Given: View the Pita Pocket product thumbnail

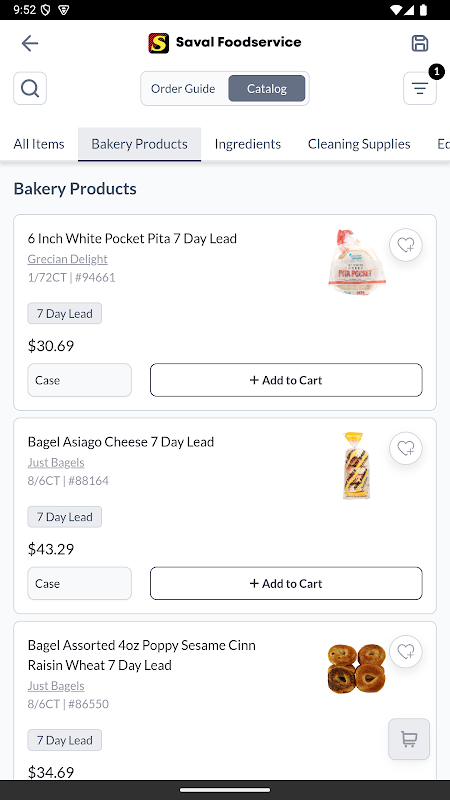Looking at the screenshot, I should click(357, 262).
